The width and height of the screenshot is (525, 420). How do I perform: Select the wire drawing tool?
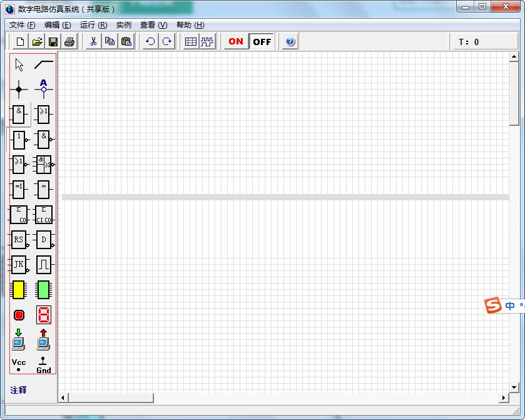point(44,64)
